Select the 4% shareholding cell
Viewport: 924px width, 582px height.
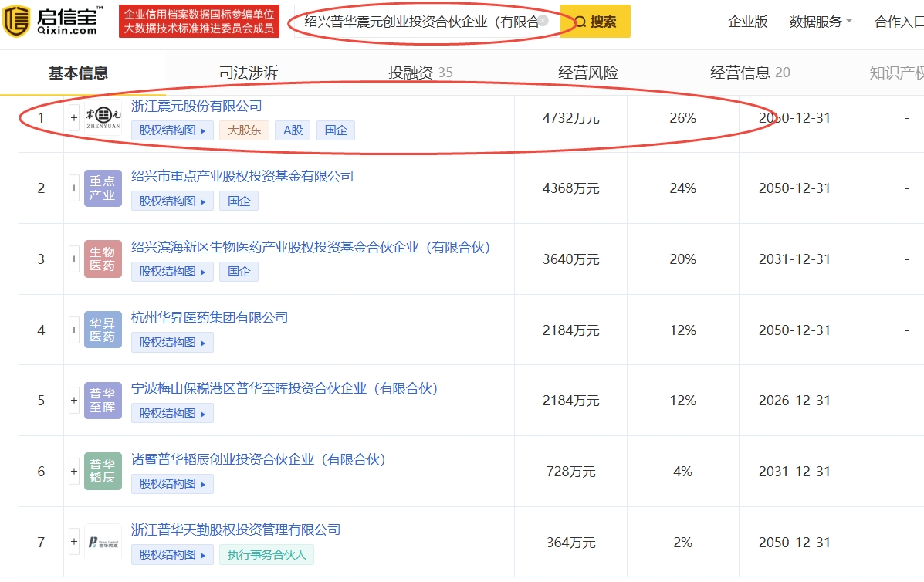682,472
